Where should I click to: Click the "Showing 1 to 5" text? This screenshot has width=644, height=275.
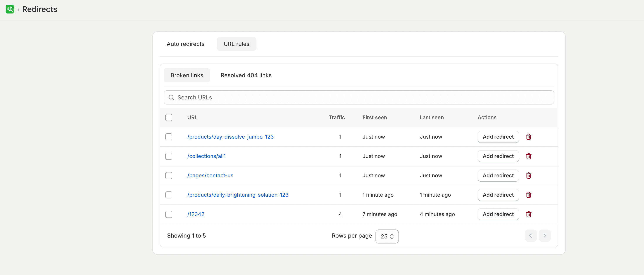click(x=186, y=235)
